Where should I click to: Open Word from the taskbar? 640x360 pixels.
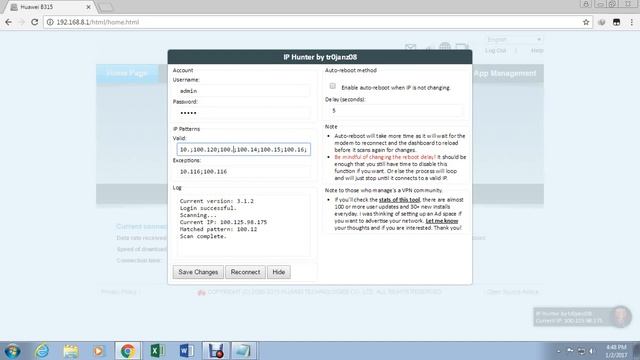[x=187, y=351]
